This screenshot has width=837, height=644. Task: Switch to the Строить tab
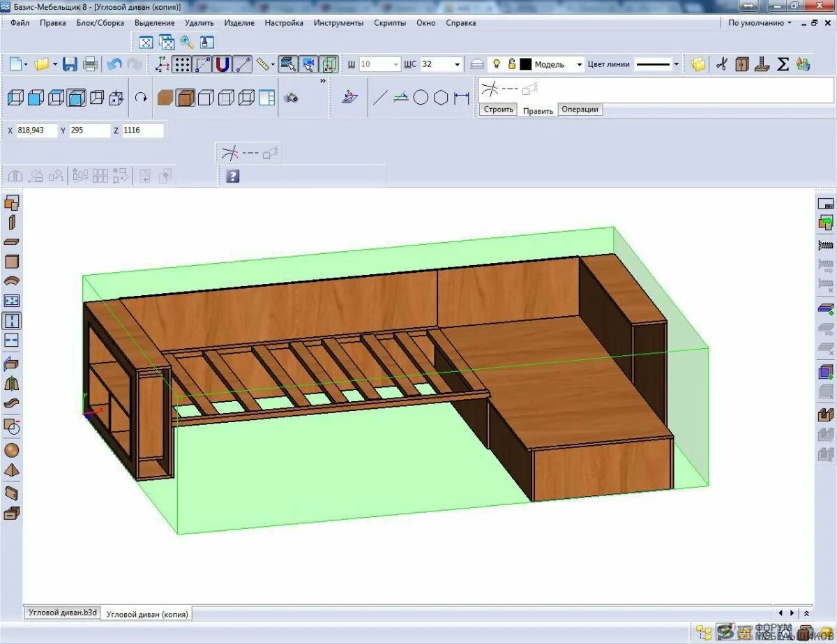click(498, 110)
